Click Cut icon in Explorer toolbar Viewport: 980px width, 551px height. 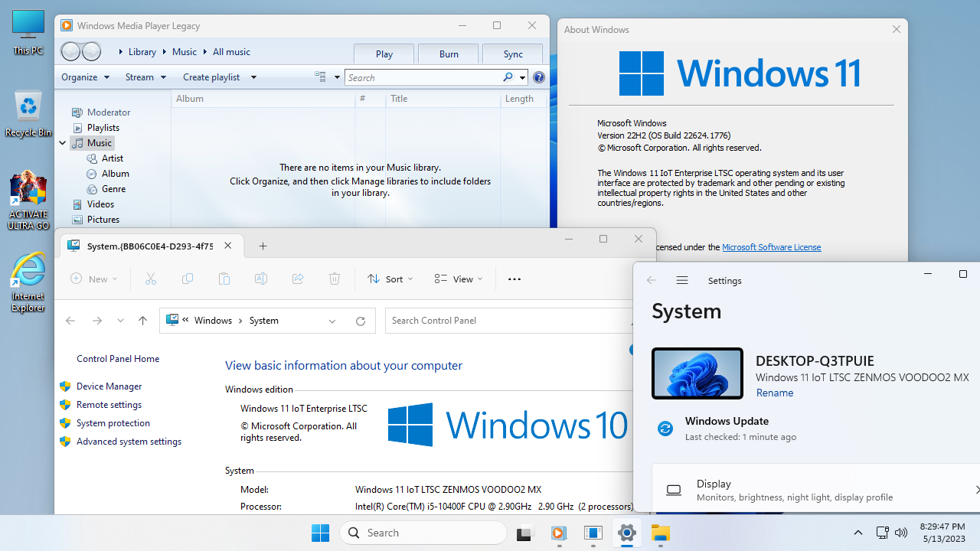tap(151, 279)
